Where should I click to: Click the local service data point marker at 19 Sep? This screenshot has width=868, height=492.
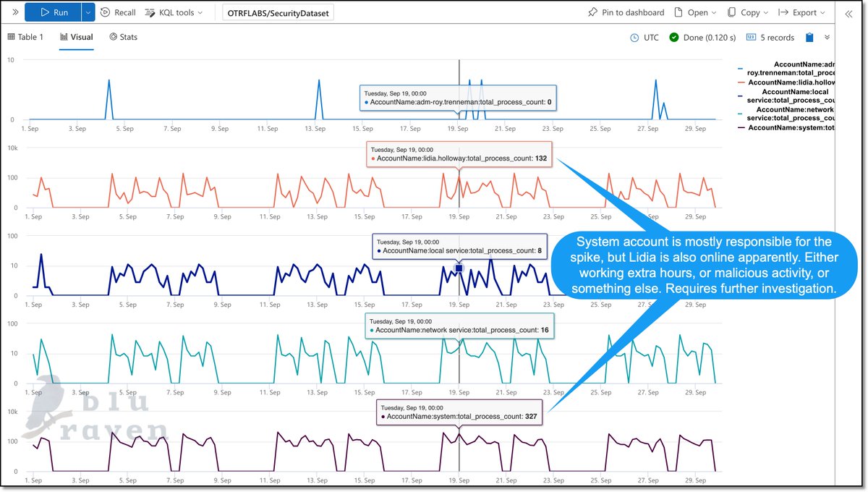tap(459, 268)
